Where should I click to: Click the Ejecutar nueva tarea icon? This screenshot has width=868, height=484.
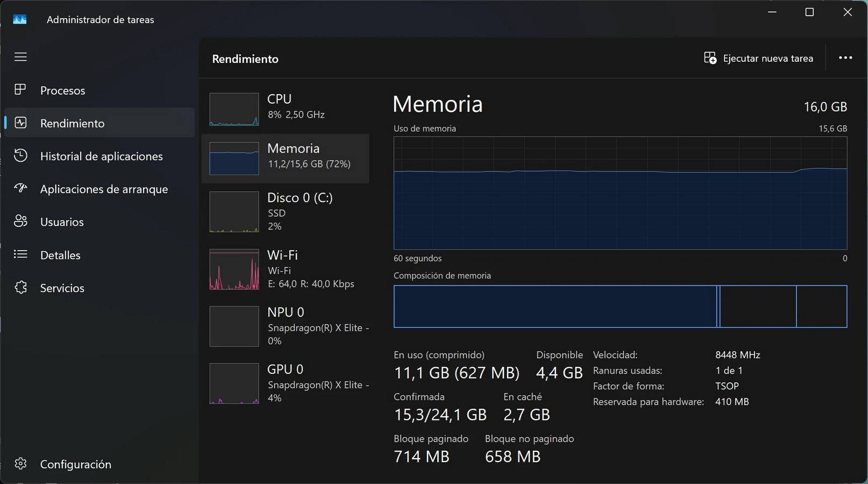point(710,58)
